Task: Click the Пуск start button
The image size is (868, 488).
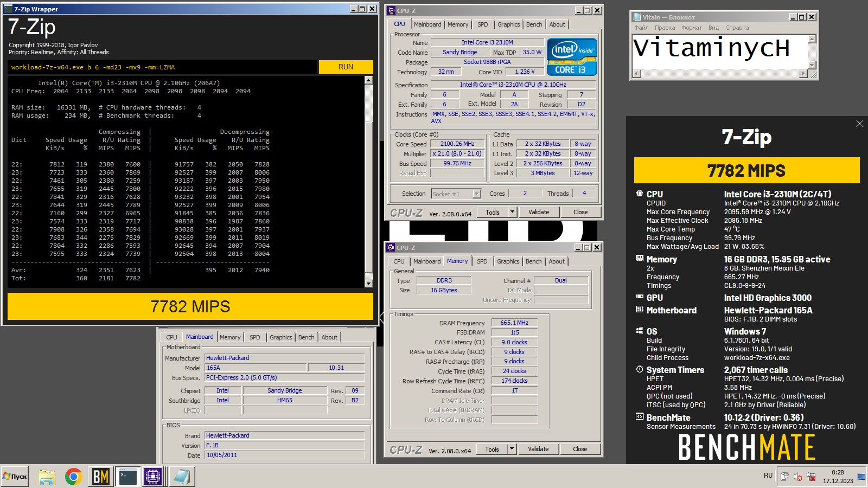Action: [x=15, y=477]
